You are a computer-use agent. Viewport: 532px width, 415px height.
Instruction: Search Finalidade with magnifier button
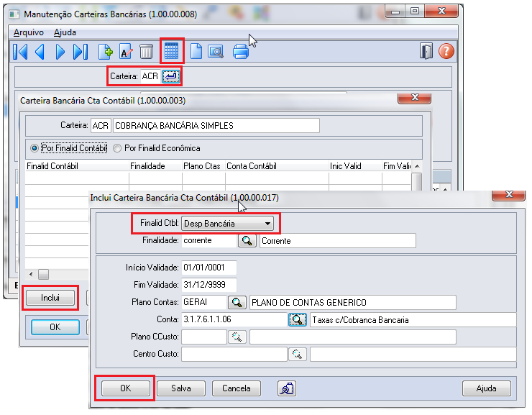coord(247,241)
